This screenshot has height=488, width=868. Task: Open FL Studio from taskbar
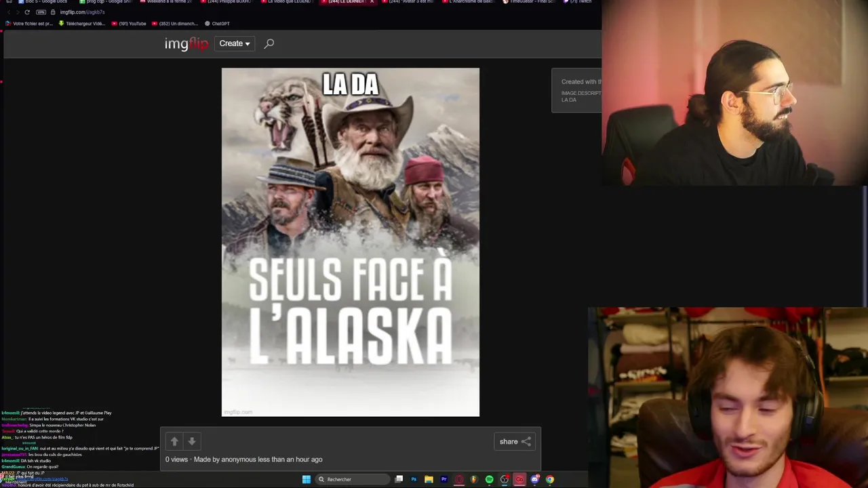pyautogui.click(x=474, y=479)
